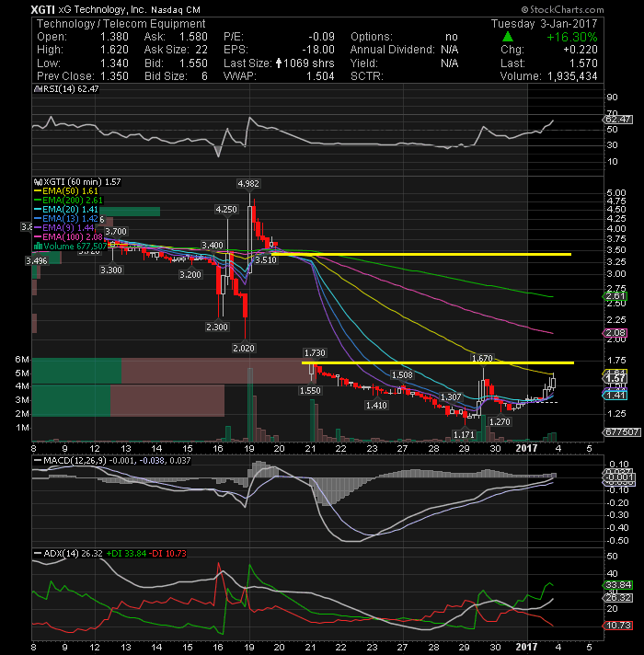Click the pink EMA(100) legend swatch

[x=38, y=236]
